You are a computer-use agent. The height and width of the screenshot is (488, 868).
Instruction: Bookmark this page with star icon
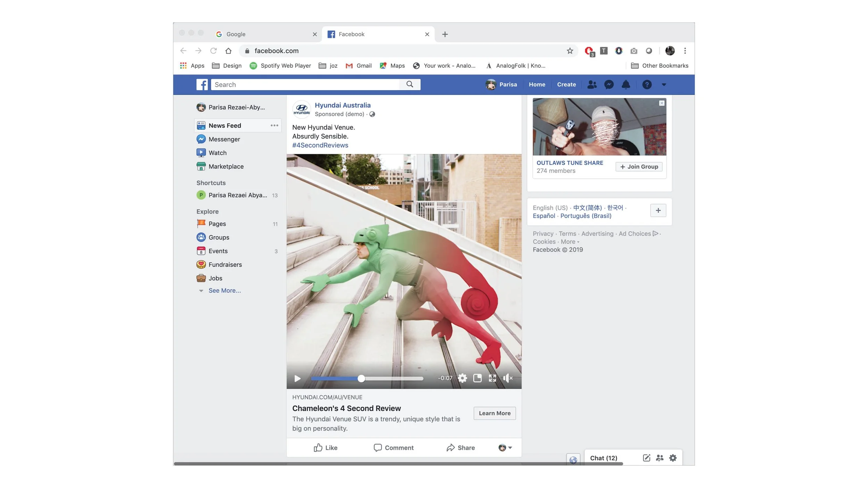pyautogui.click(x=570, y=51)
